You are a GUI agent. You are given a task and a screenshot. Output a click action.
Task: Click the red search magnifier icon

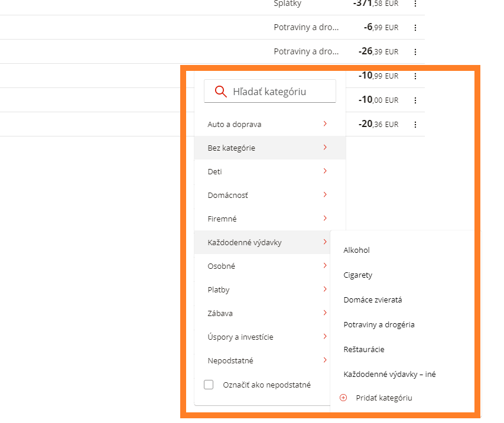[x=221, y=92]
